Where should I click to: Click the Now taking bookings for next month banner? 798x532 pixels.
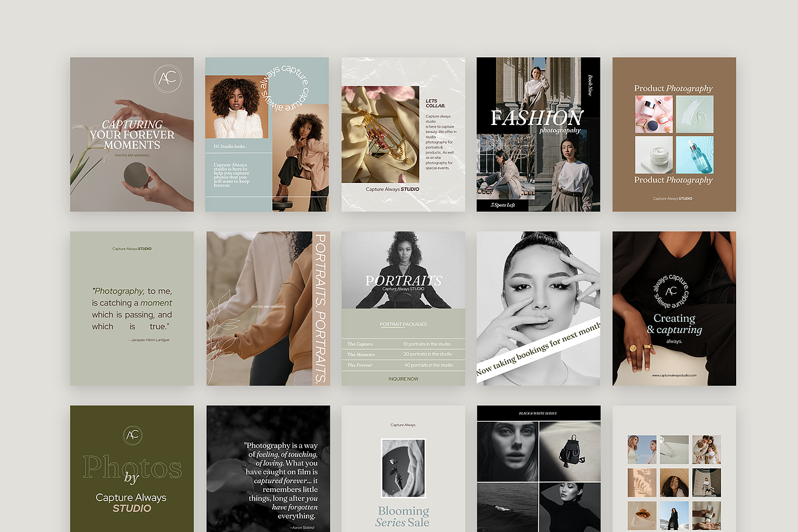(538, 350)
